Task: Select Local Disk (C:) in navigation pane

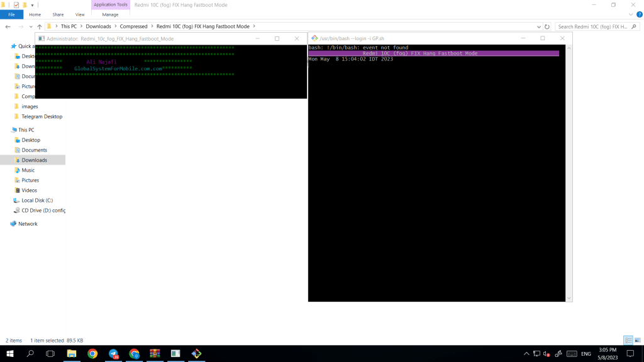Action: pyautogui.click(x=37, y=200)
